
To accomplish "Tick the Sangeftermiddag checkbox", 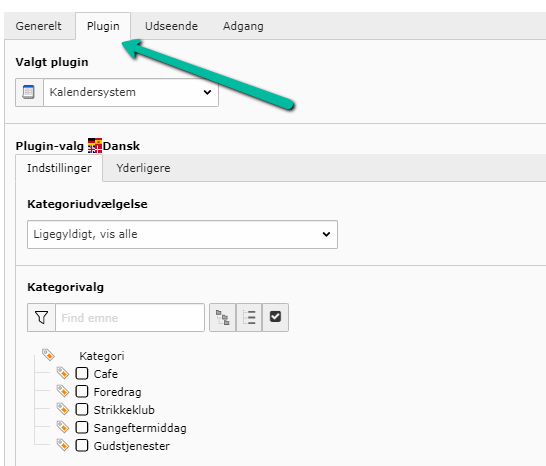I will [x=82, y=427].
